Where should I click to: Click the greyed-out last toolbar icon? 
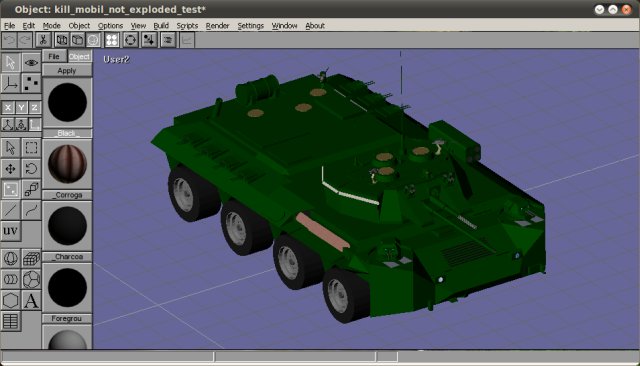tap(187, 40)
